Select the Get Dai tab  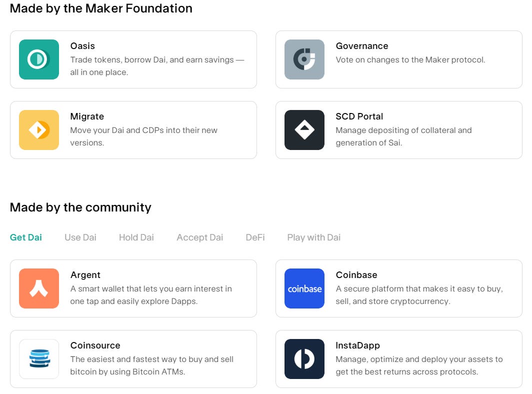click(26, 237)
